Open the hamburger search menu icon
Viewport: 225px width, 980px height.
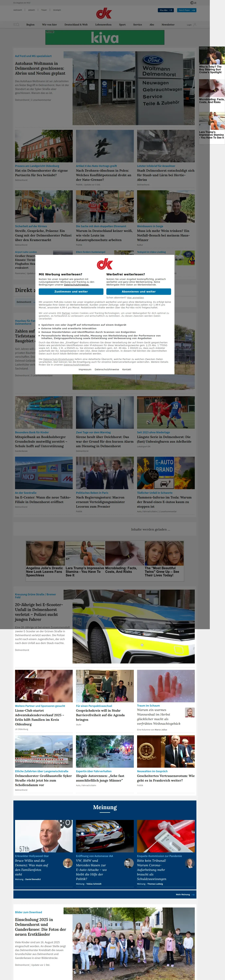[x=16, y=25]
